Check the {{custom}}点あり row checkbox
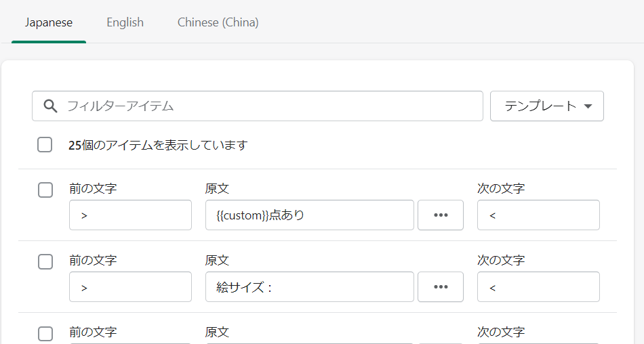Screen dimensions: 644x344 pos(45,190)
